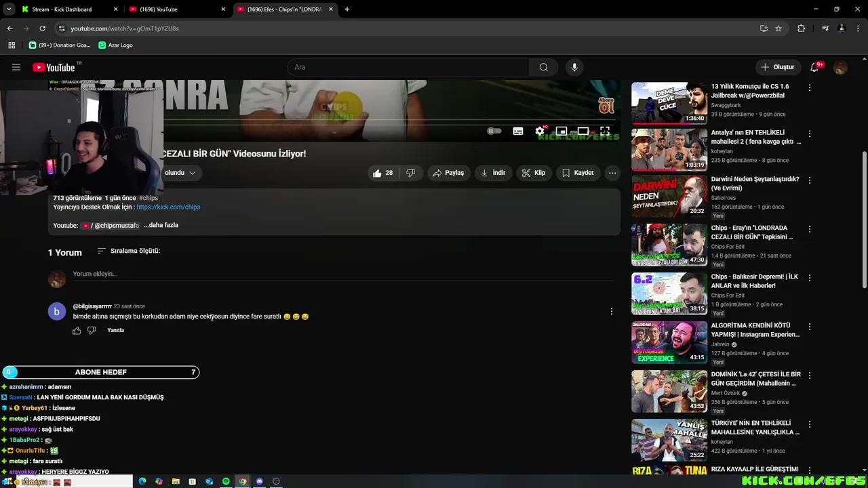The image size is (868, 488).
Task: Open the DOMİNİK 'La 42' ÇETESİ video title
Action: click(x=755, y=378)
